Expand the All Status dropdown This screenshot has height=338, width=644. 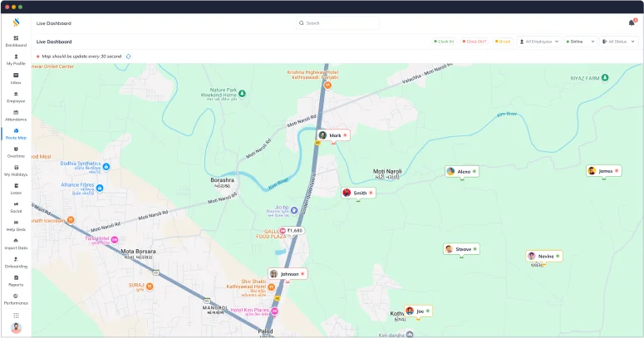pyautogui.click(x=619, y=42)
